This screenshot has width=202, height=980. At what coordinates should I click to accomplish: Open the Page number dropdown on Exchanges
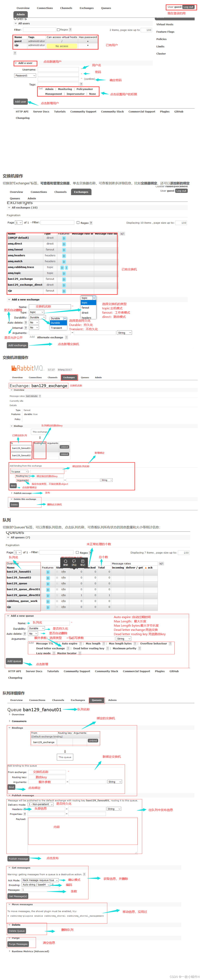pyautogui.click(x=19, y=223)
